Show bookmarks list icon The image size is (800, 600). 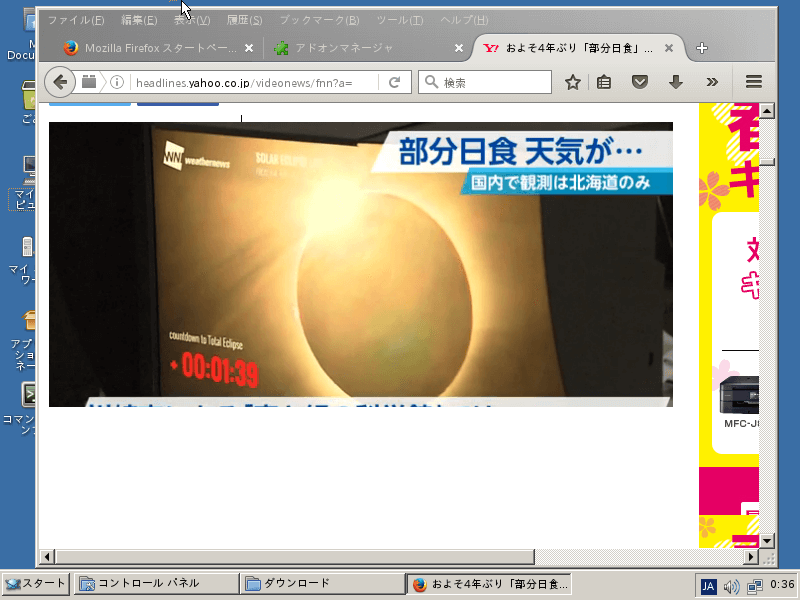604,82
